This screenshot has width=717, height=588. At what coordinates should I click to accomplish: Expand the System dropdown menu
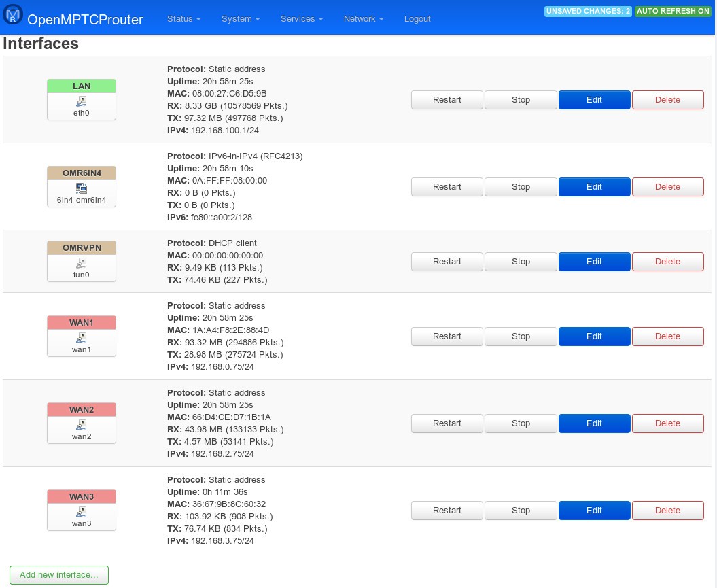(x=241, y=19)
